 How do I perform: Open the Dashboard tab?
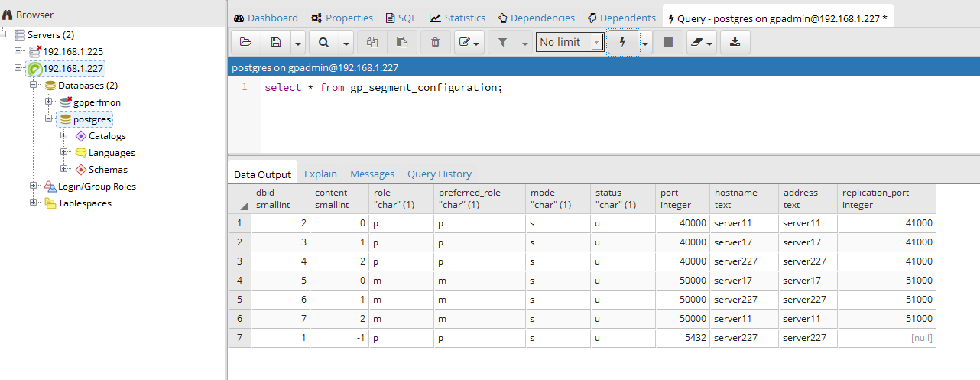pyautogui.click(x=265, y=18)
